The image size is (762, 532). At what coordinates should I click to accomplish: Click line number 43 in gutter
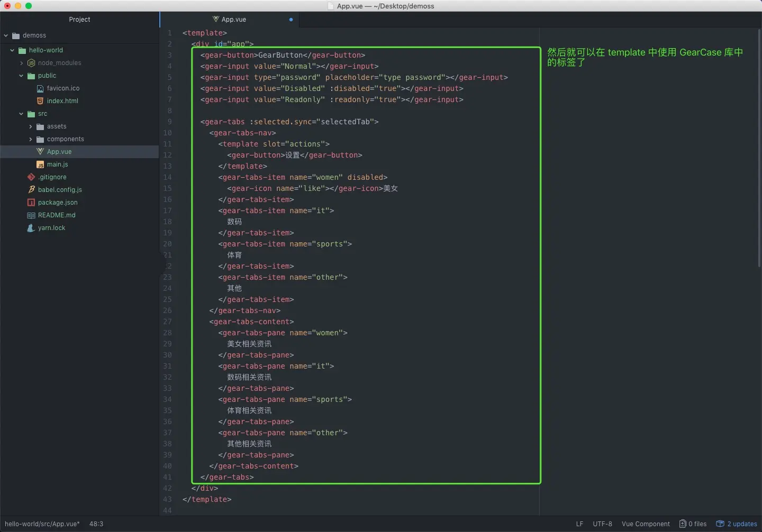click(x=167, y=499)
